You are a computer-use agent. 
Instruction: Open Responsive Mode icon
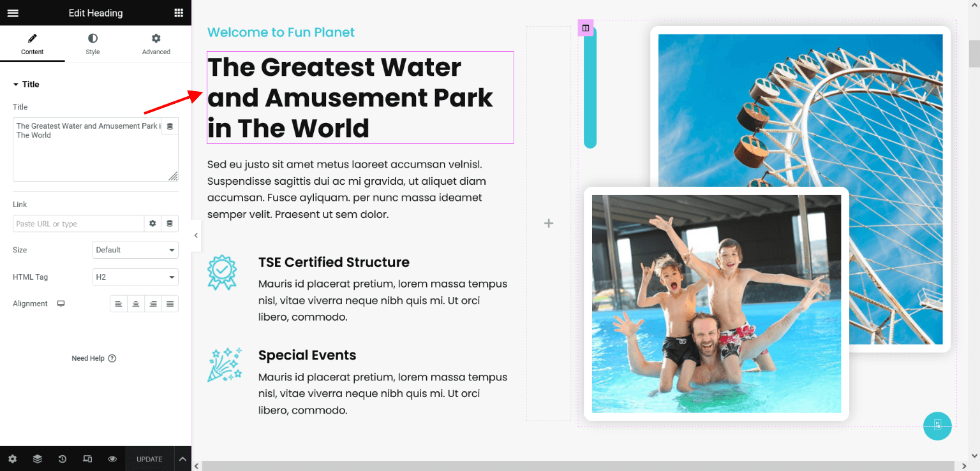point(87,459)
